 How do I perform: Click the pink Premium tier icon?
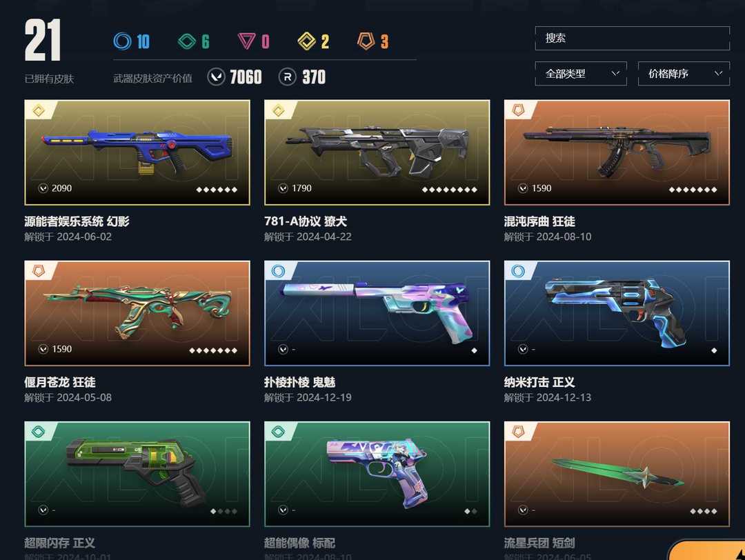[x=246, y=41]
